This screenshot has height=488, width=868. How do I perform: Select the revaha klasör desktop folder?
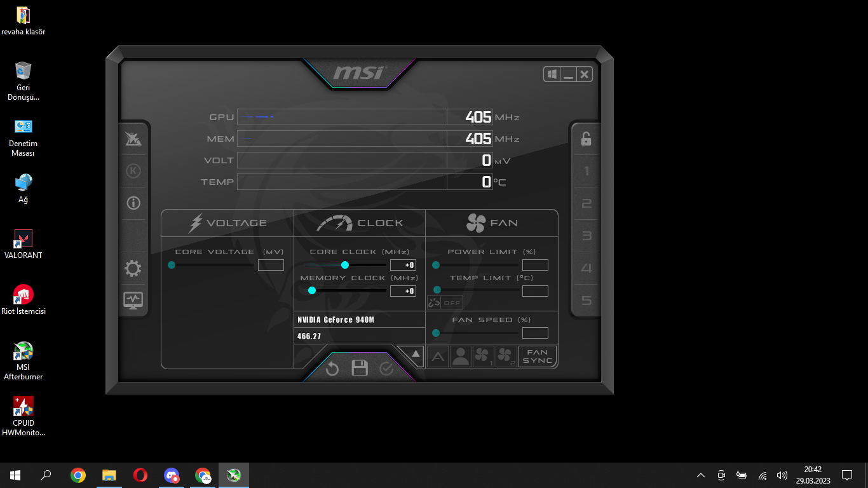[x=23, y=21]
